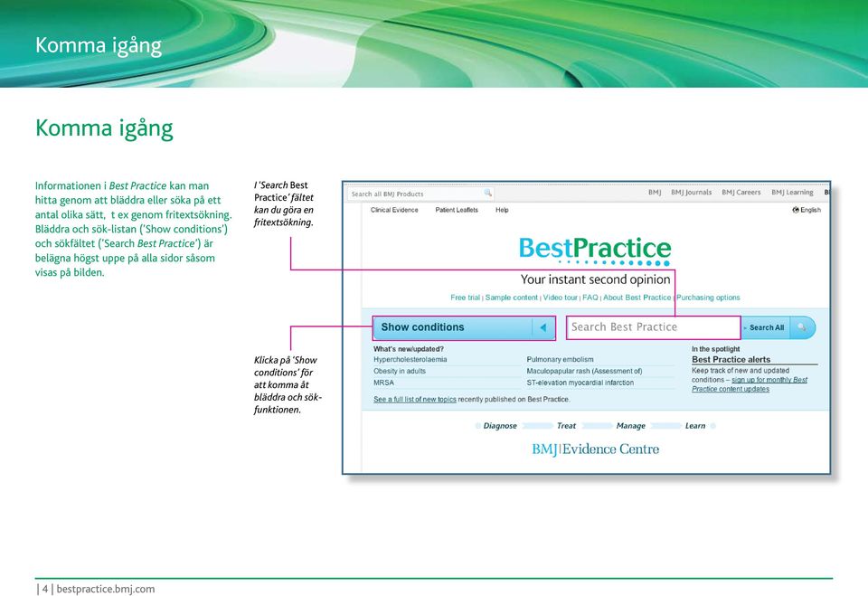The image size is (868, 596).
Task: Click the magnifier icon beside Search All
Action: [802, 327]
